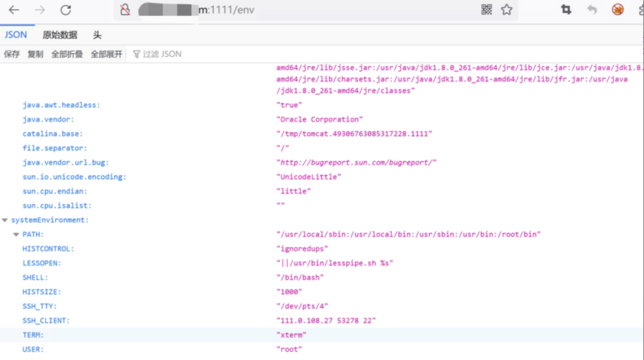This screenshot has width=644, height=360.
Task: Collapse the systemEnvironment node arrow
Action: [x=5, y=220]
